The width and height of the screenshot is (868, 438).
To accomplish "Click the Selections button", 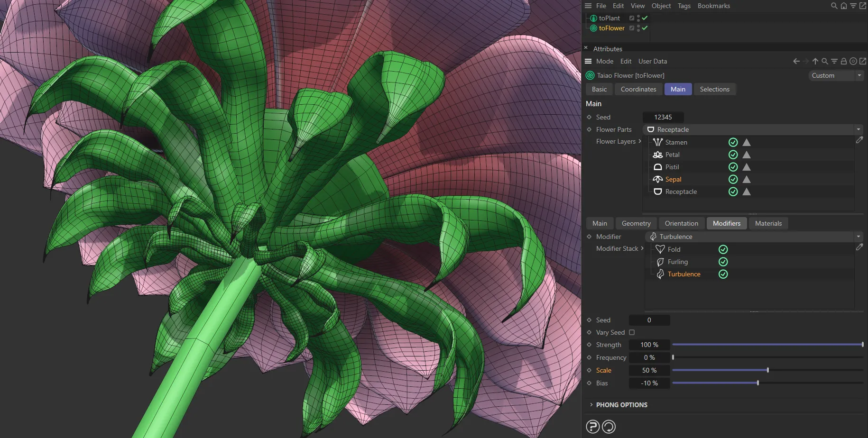I will click(715, 89).
